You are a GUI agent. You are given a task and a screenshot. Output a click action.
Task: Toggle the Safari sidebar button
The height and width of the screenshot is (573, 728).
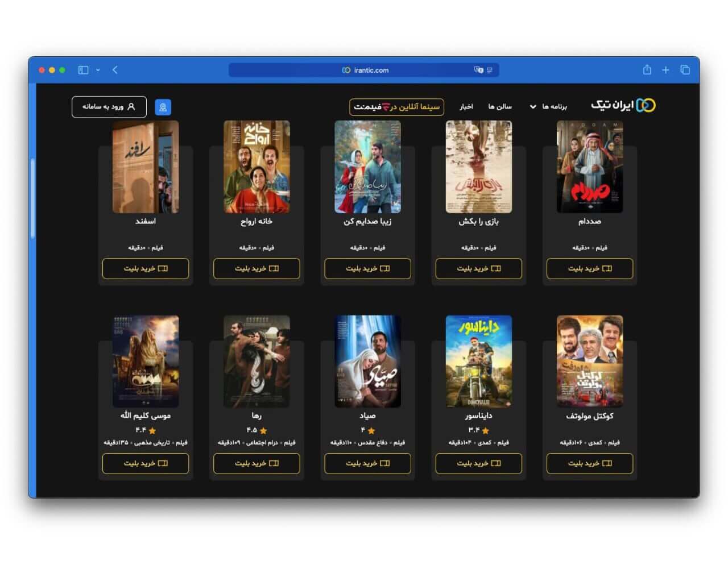pyautogui.click(x=84, y=70)
